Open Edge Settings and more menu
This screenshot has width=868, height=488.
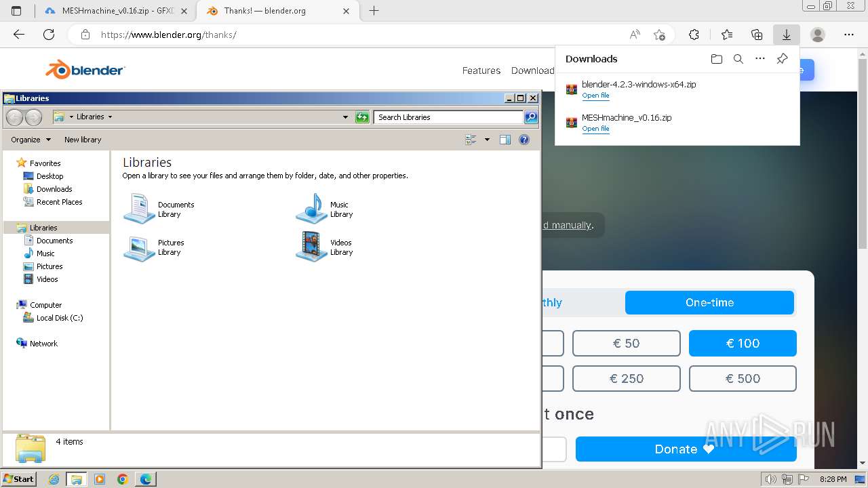[849, 35]
